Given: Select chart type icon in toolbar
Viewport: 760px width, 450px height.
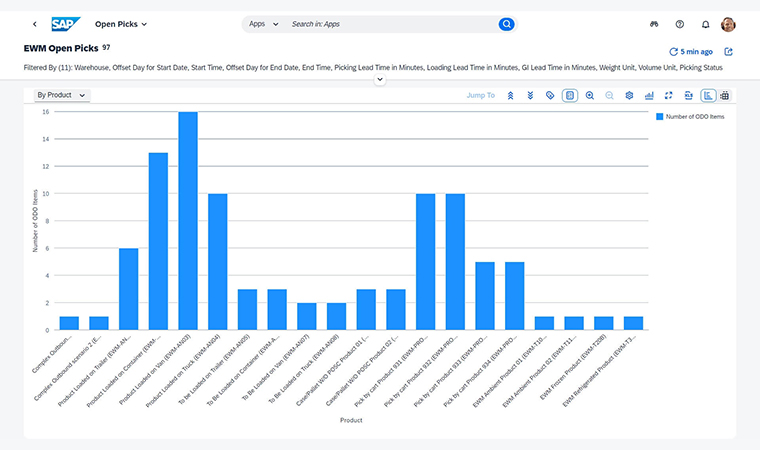Looking at the screenshot, I should 649,96.
